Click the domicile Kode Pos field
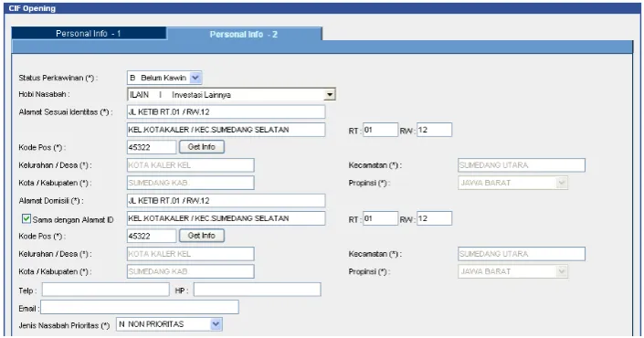This screenshot has width=644, height=338. coord(152,236)
